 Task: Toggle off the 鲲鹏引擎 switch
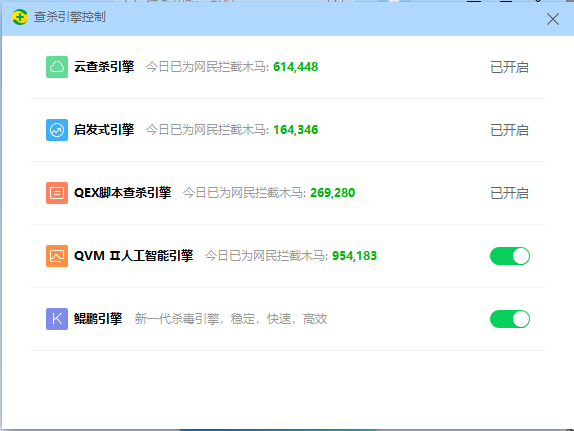510,319
